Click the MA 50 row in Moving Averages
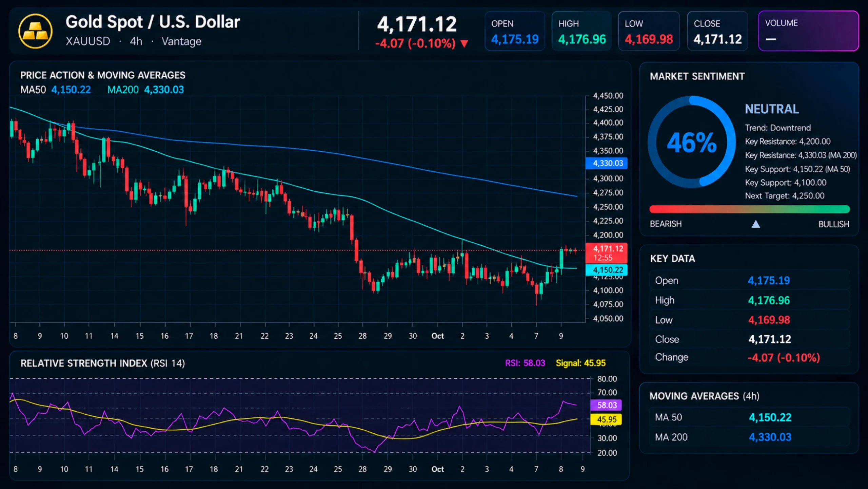This screenshot has height=489, width=868. point(750,417)
